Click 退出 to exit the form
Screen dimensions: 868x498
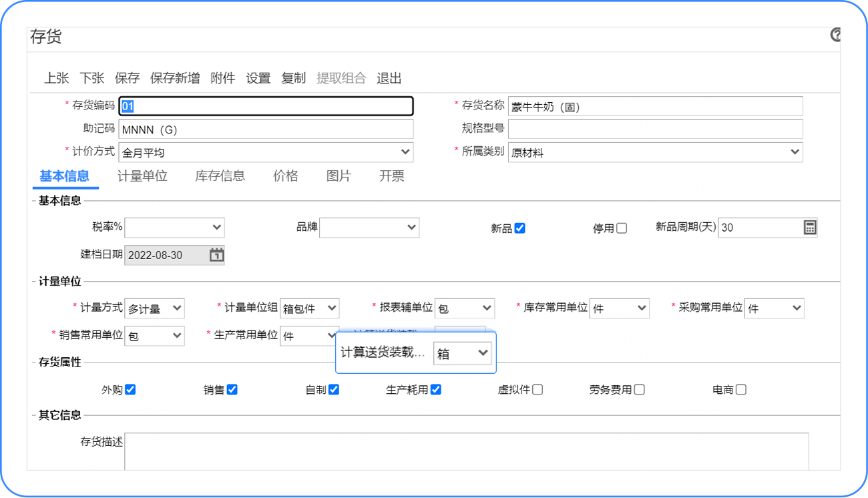[390, 78]
